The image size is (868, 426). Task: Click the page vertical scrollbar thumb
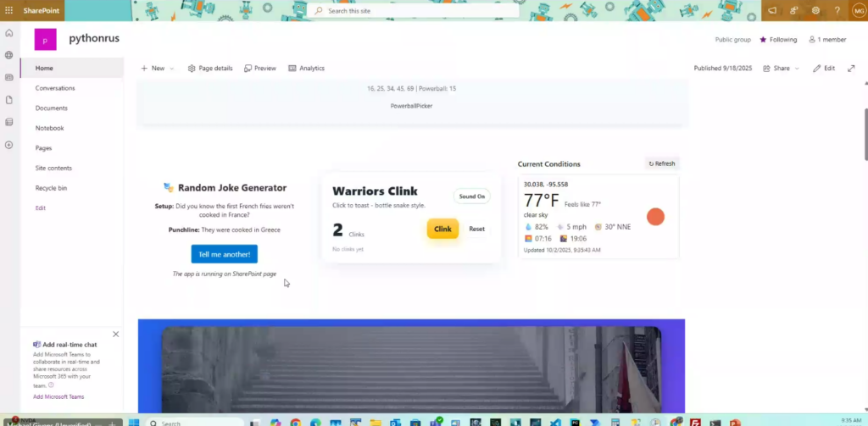865,135
